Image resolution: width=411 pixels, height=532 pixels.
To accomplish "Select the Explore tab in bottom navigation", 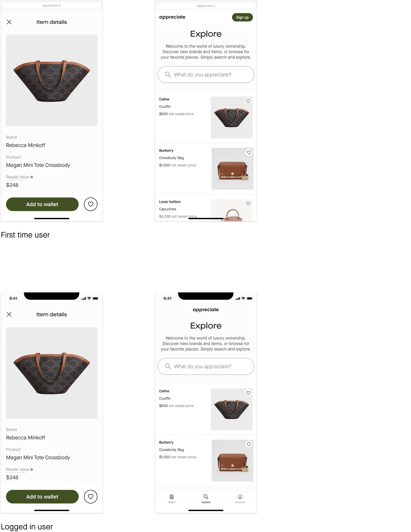I will tap(206, 499).
